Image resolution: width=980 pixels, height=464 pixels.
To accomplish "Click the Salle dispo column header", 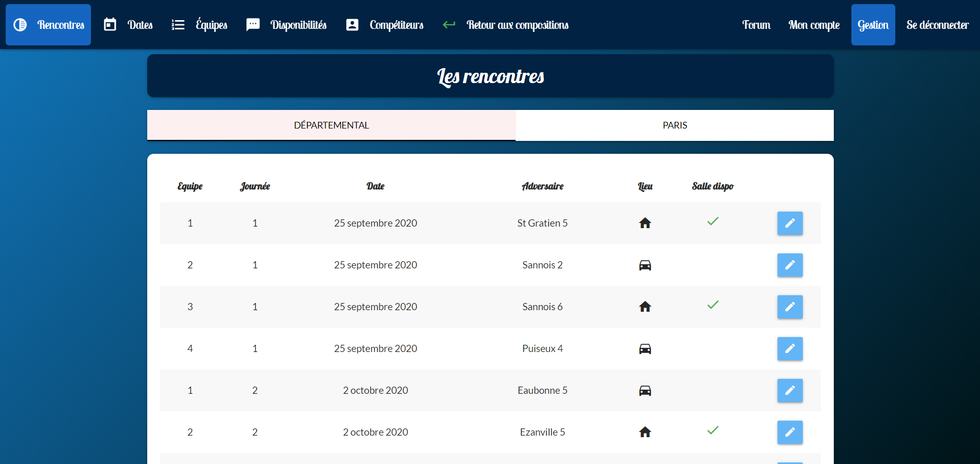I will (713, 186).
